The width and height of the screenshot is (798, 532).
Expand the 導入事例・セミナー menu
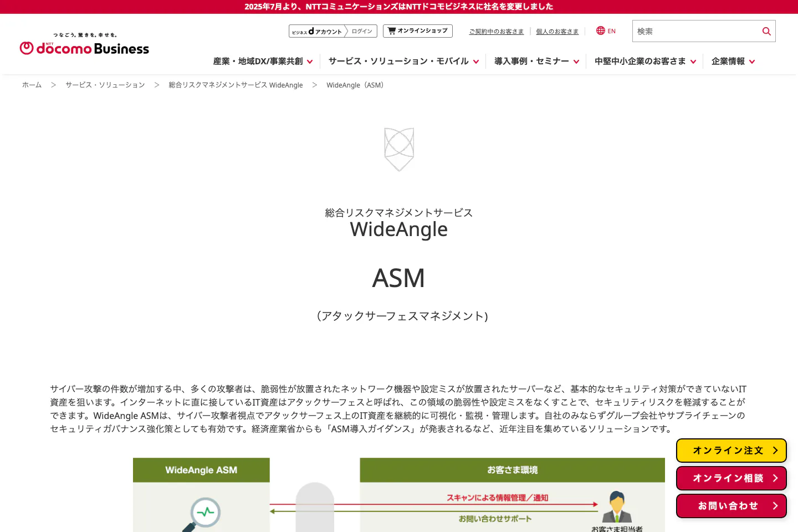click(x=536, y=62)
